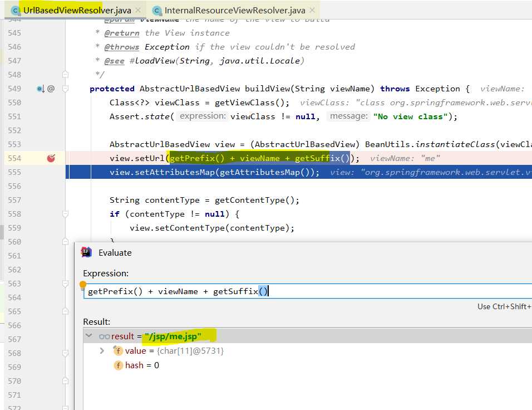The height and width of the screenshot is (410, 532).
Task: Collapse the buildView method fold on line 549
Action: [x=66, y=89]
